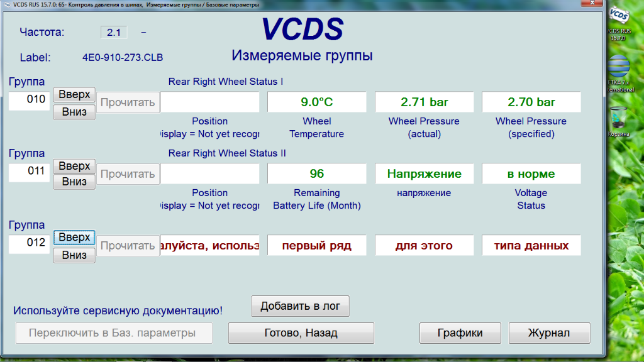
Task: Open the Графики graphs view
Action: click(460, 333)
